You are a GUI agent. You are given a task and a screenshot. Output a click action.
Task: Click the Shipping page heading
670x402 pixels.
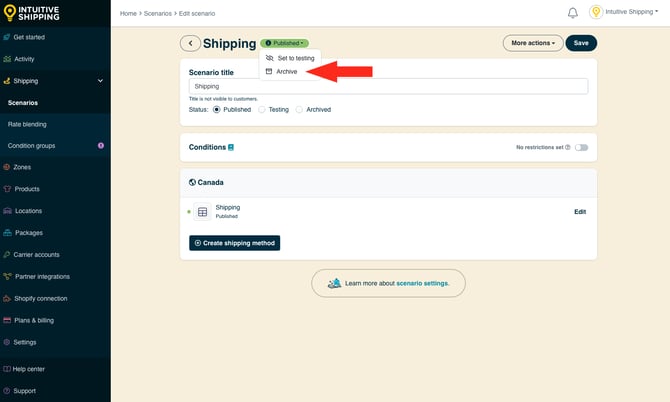[229, 43]
